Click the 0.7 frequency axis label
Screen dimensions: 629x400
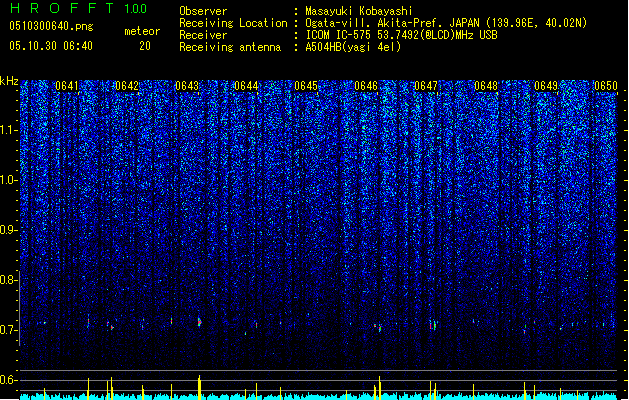[9, 330]
